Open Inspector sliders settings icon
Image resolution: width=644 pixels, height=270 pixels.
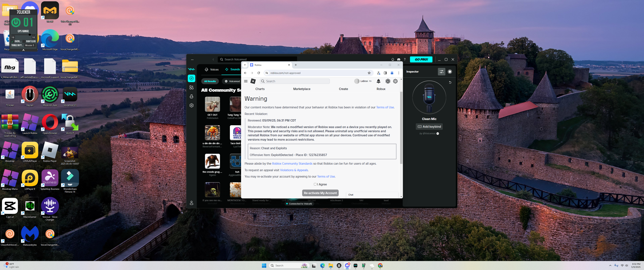pos(441,72)
